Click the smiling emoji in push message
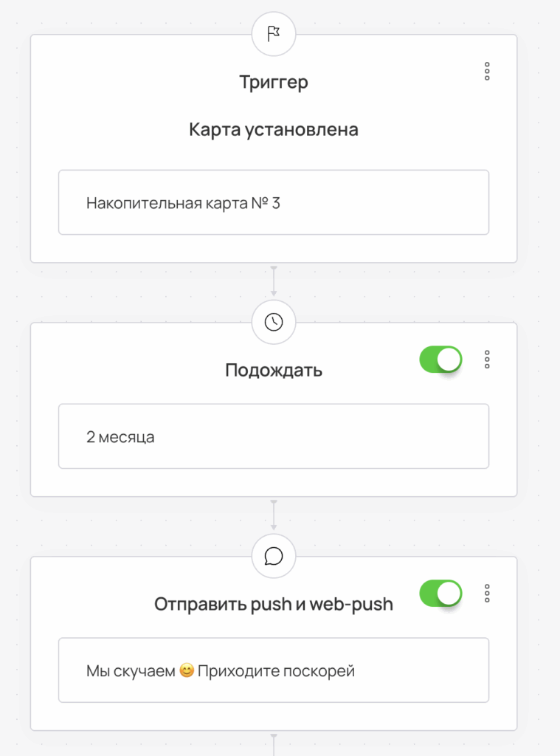 187,671
